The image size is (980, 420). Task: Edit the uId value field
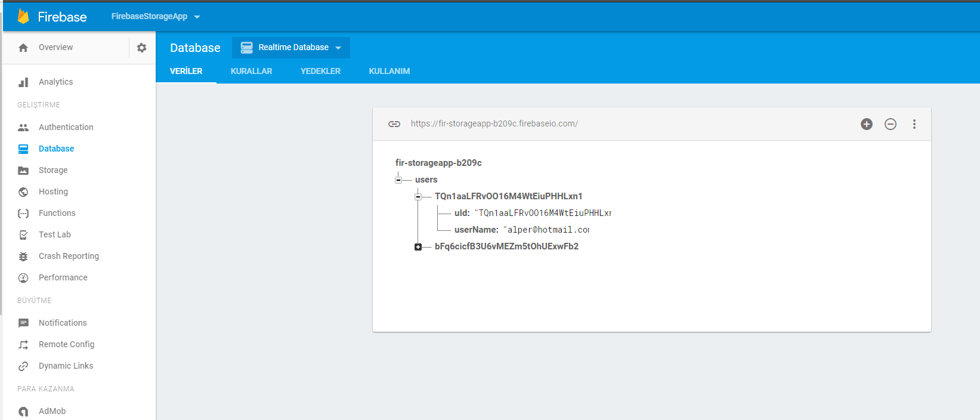point(543,213)
